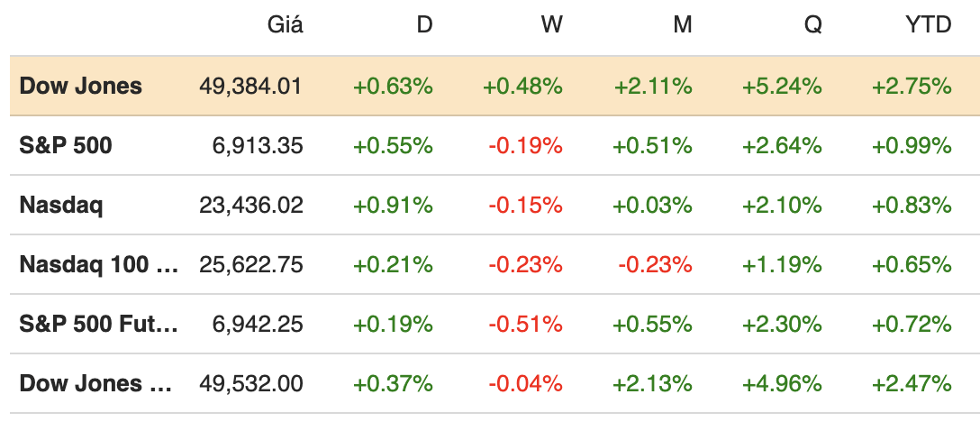Click the S&P 500 Futures row name
The height and width of the screenshot is (431, 980).
tap(99, 324)
